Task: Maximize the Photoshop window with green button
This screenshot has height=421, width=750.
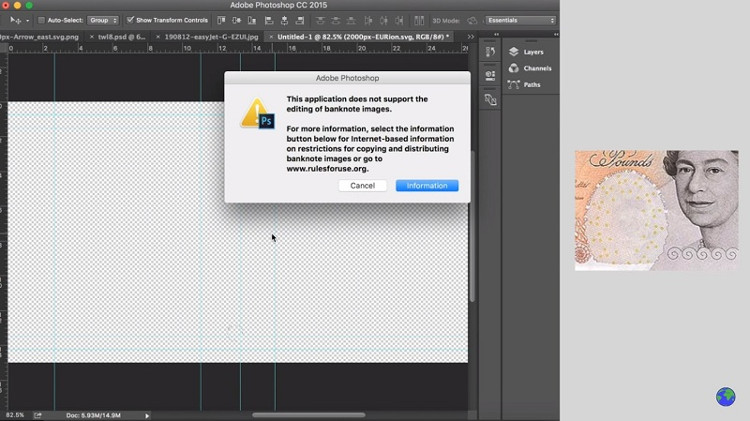Action: click(x=29, y=5)
